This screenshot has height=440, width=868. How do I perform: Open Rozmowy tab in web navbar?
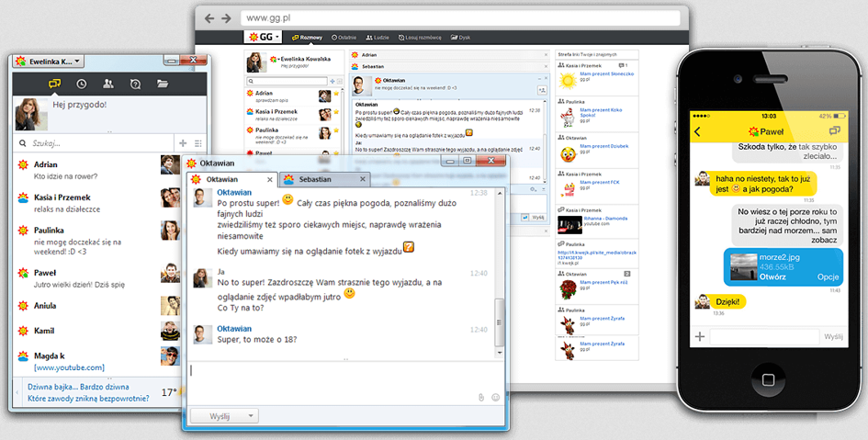pos(307,38)
